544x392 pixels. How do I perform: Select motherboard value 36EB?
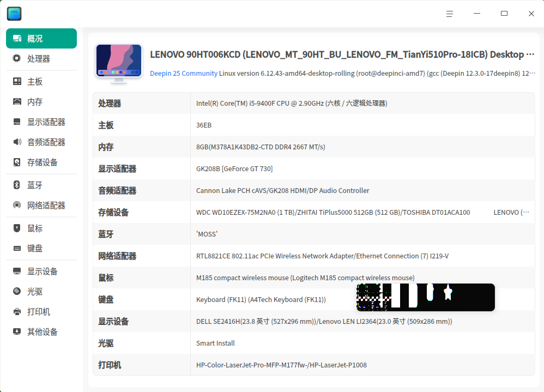click(x=204, y=125)
